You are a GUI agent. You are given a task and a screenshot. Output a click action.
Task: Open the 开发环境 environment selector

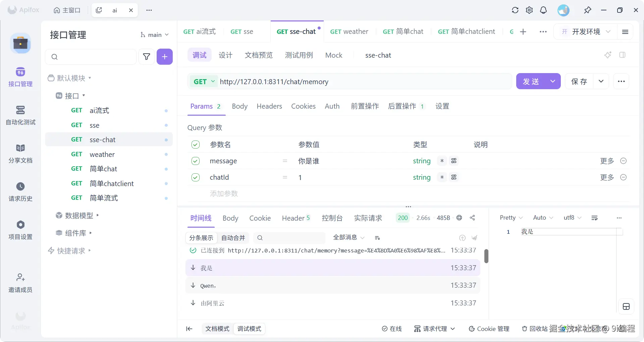[586, 32]
